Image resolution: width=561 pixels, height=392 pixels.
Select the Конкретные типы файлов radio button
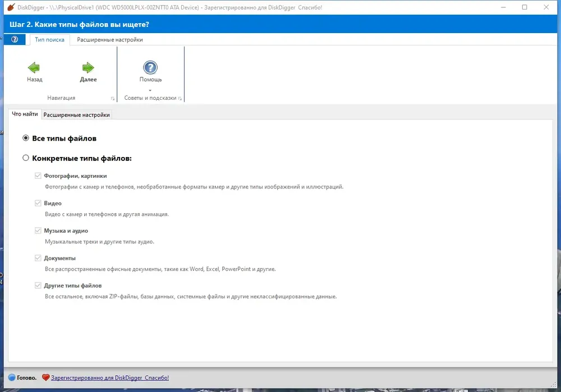(x=26, y=158)
